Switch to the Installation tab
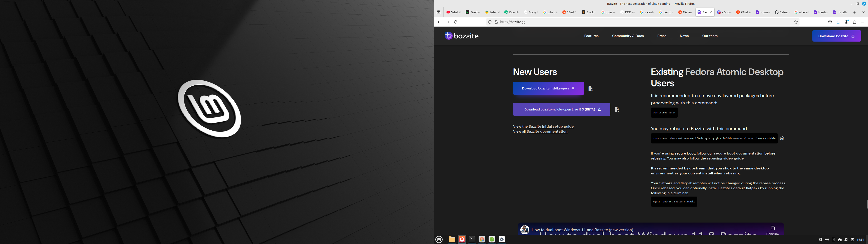 pos(840,12)
